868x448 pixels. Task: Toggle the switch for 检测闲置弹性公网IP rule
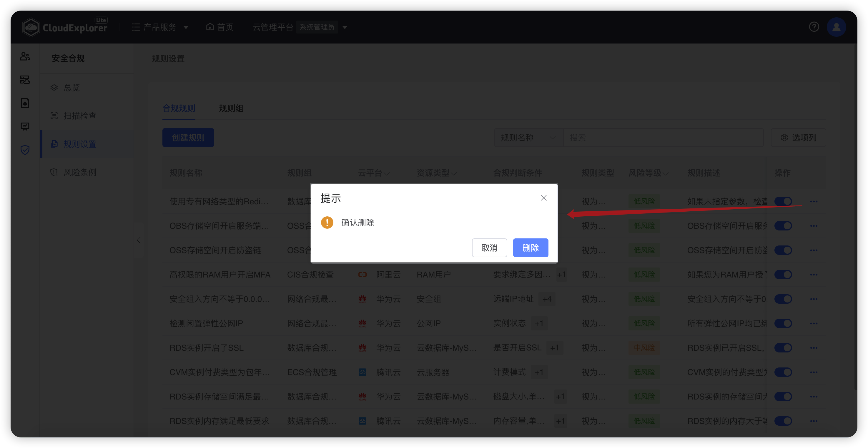(783, 323)
